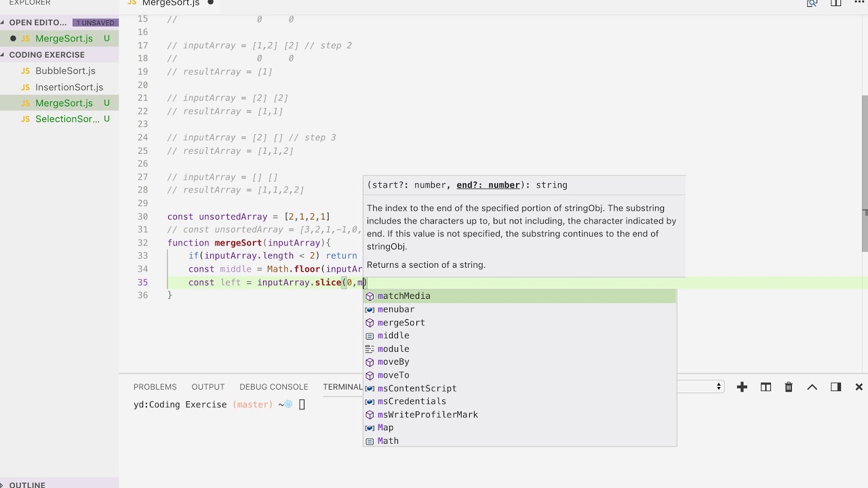Click the 'const left' variable name
The width and height of the screenshot is (868, 488).
click(x=231, y=283)
